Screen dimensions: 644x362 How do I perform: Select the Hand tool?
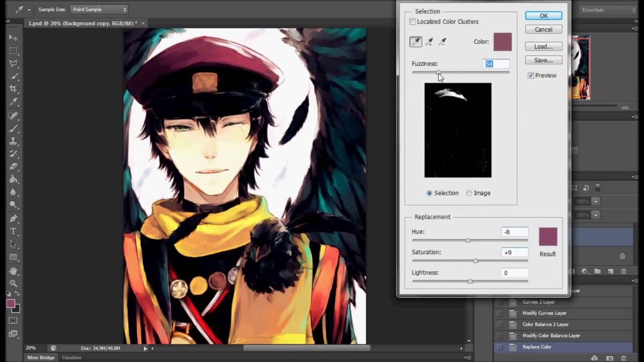tap(14, 271)
